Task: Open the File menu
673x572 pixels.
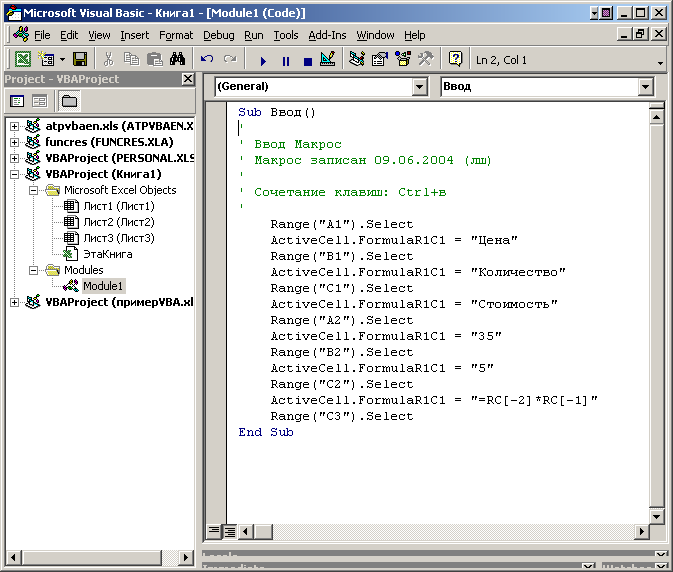Action: click(42, 35)
